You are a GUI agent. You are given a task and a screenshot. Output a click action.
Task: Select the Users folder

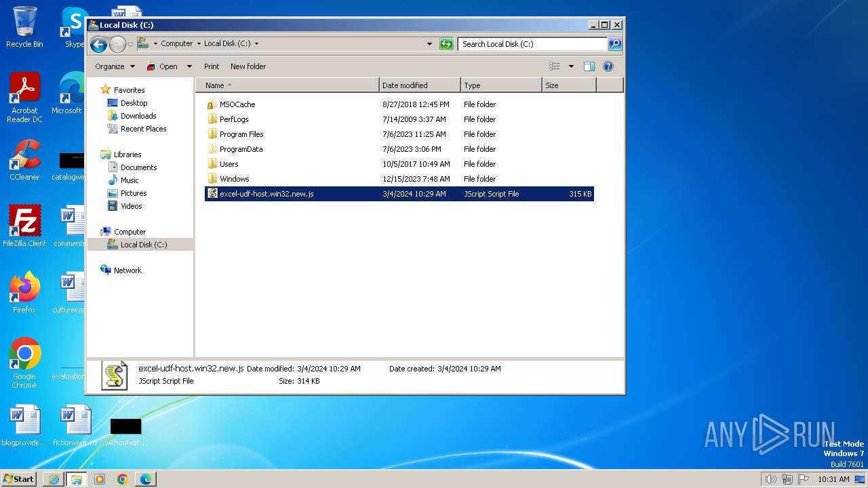[x=399, y=164]
